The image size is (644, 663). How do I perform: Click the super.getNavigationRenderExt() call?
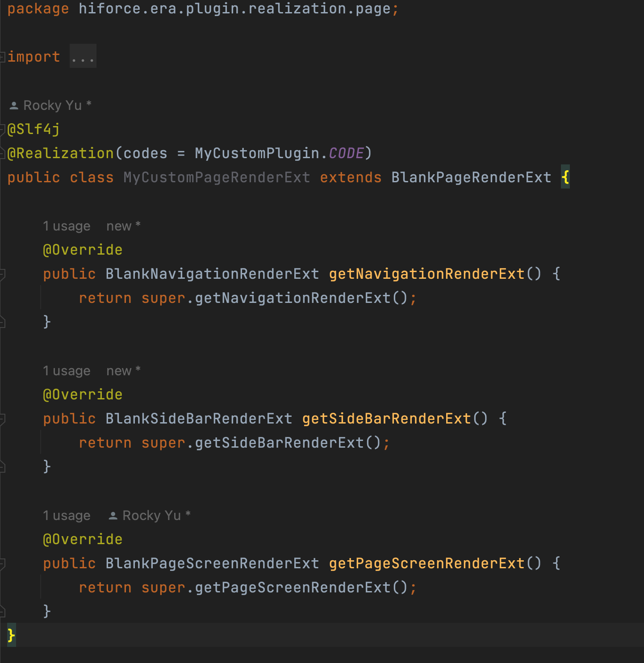point(274,298)
